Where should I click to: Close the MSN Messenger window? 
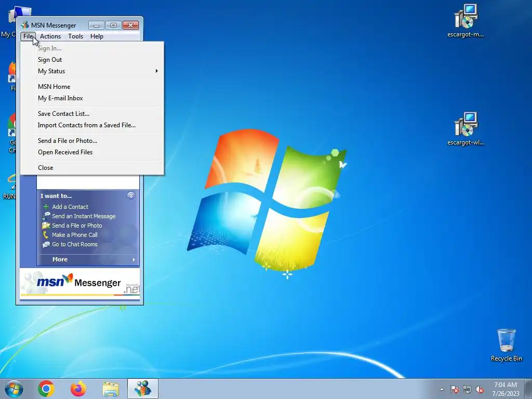(x=130, y=25)
